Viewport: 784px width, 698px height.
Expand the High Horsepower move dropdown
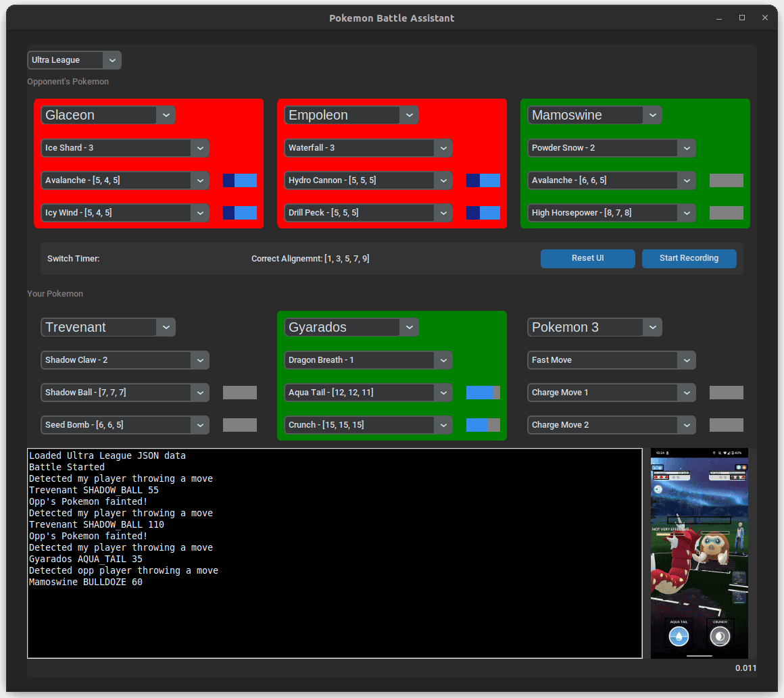click(612, 213)
